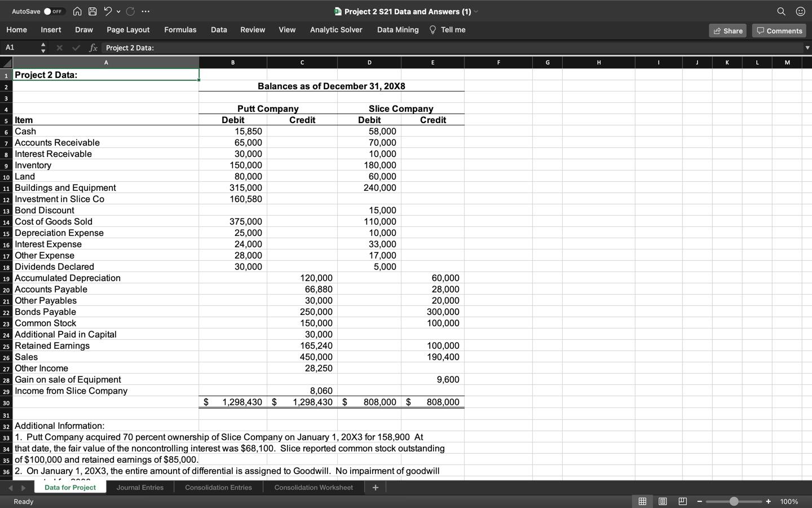
Task: Open the Data Mining tab
Action: [398, 30]
